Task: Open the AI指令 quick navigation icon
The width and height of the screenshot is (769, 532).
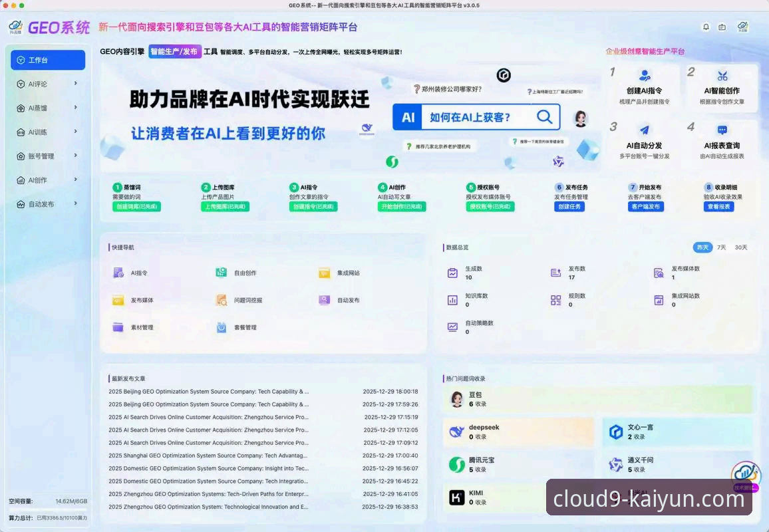Action: point(118,272)
